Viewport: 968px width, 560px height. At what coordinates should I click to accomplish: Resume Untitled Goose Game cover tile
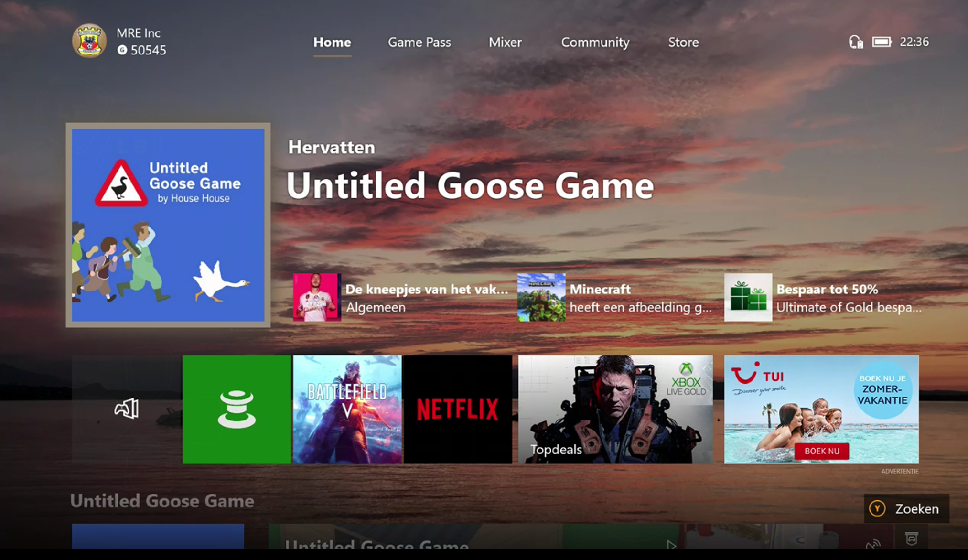tap(168, 225)
